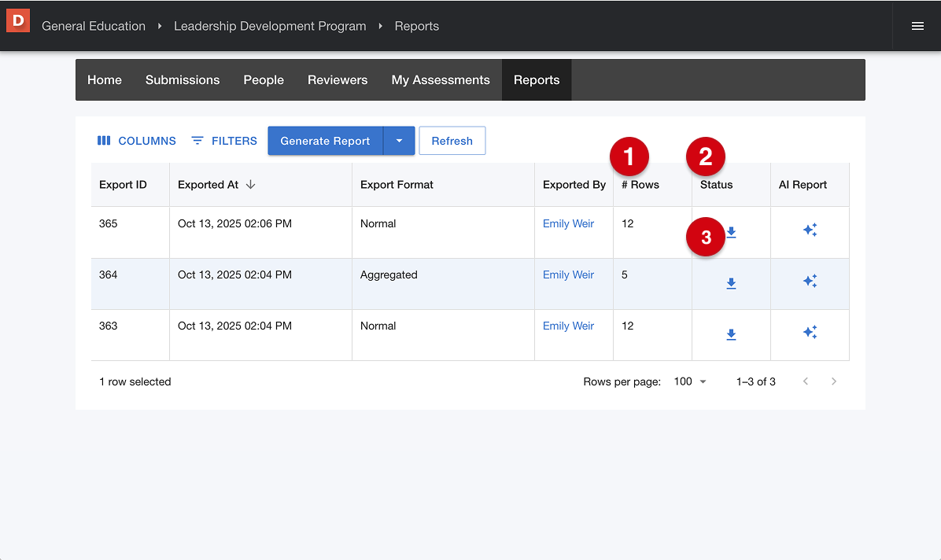Open AI Report for export 363
This screenshot has width=941, height=560.
tap(810, 332)
